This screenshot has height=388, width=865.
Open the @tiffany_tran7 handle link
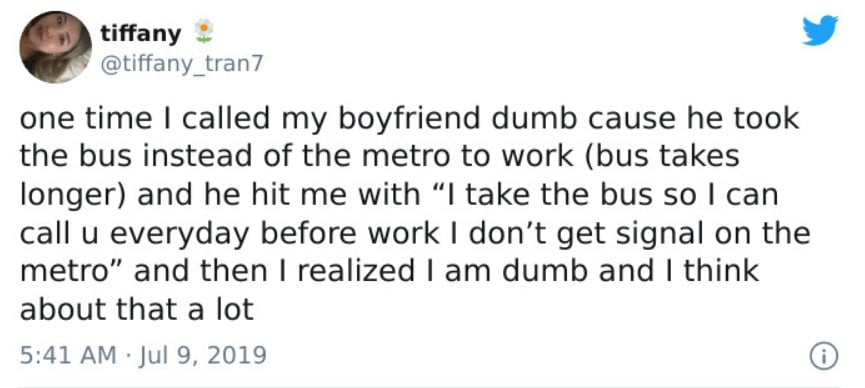click(183, 64)
